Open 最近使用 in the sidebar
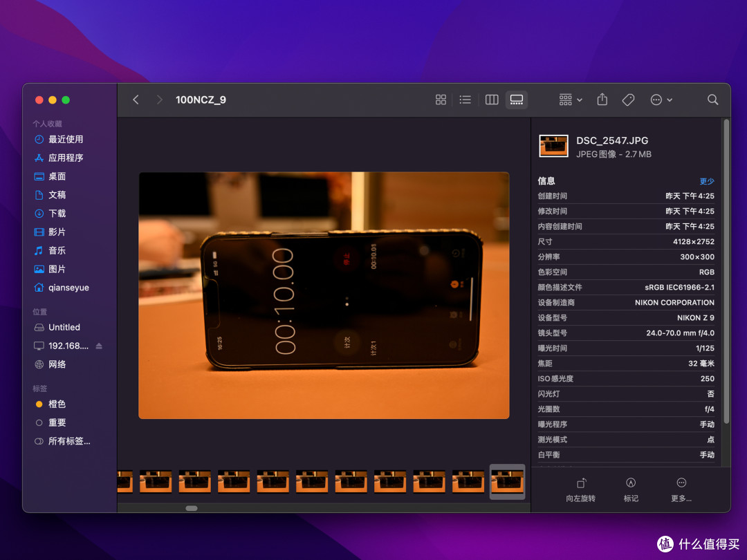Image resolution: width=747 pixels, height=560 pixels. [x=59, y=139]
